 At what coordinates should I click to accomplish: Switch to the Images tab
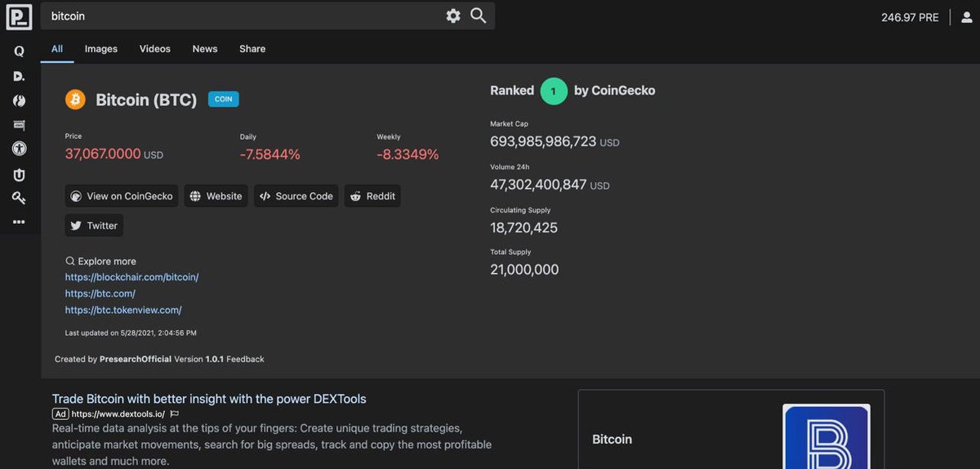pyautogui.click(x=101, y=49)
